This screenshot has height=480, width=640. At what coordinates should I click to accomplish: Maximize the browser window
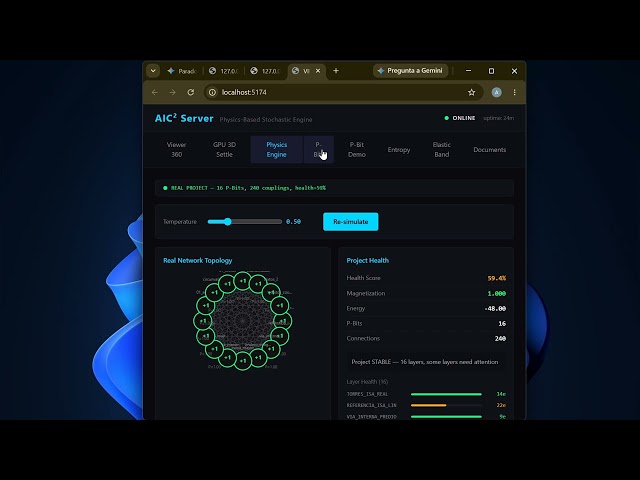tap(491, 71)
